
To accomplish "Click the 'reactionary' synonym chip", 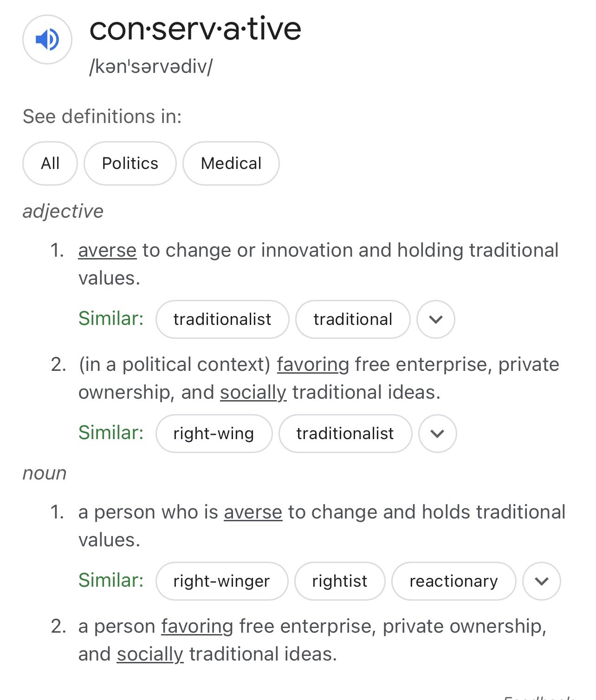I will [x=454, y=581].
